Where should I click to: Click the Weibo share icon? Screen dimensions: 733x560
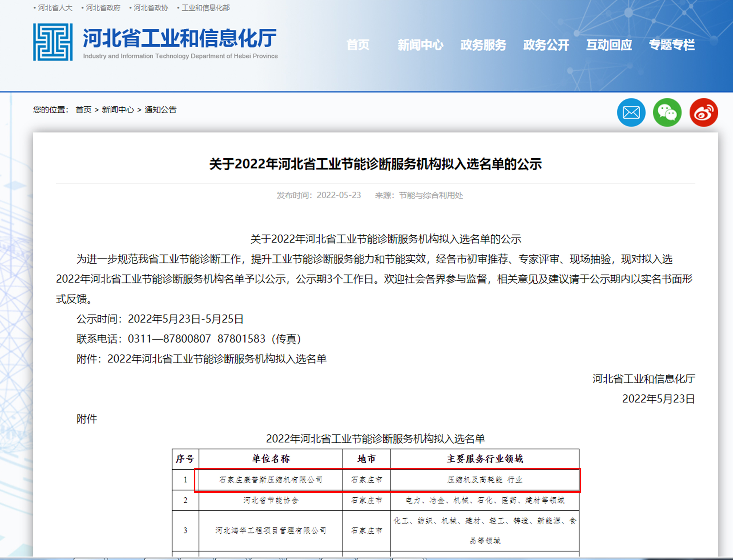[704, 112]
